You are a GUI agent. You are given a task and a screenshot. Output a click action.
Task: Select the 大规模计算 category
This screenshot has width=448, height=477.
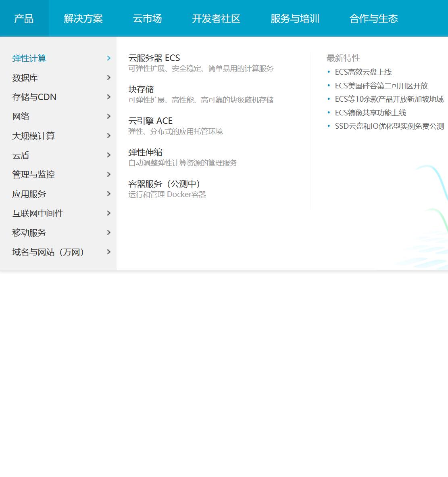click(x=33, y=136)
